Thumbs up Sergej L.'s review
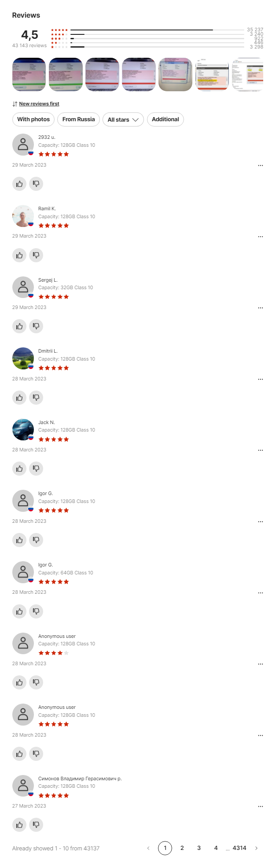 [19, 326]
